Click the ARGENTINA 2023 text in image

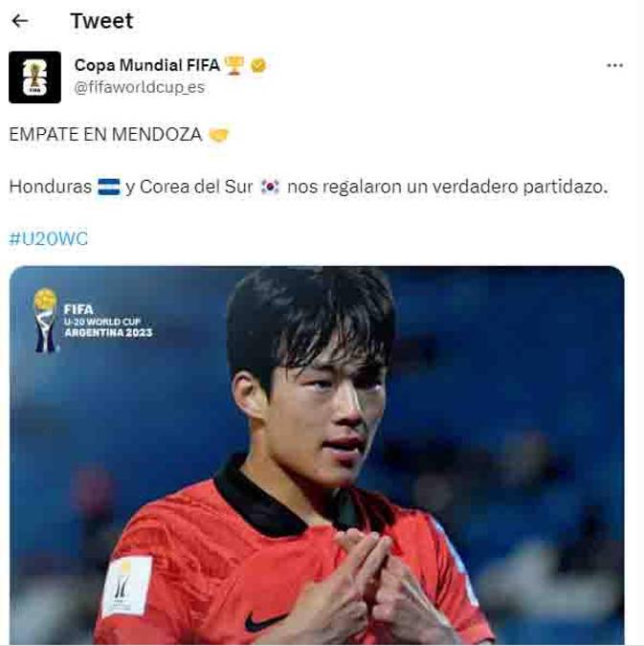[108, 332]
